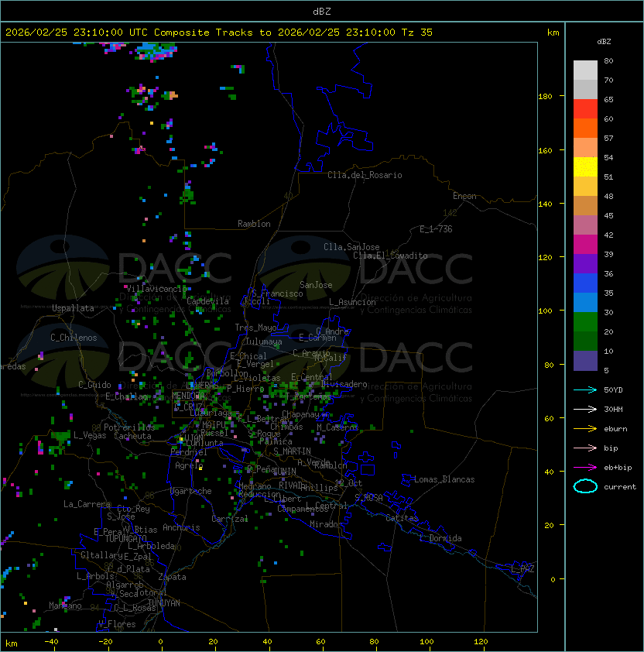The width and height of the screenshot is (644, 652).
Task: Click the '50YD' legend label
Action: pyautogui.click(x=613, y=389)
